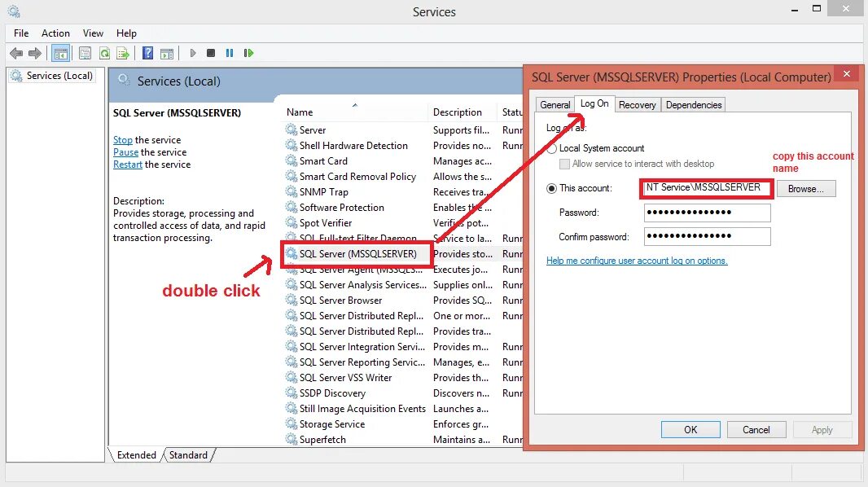This screenshot has height=487, width=868.
Task: Select gear icon beside Storage Service
Action: pyautogui.click(x=292, y=424)
